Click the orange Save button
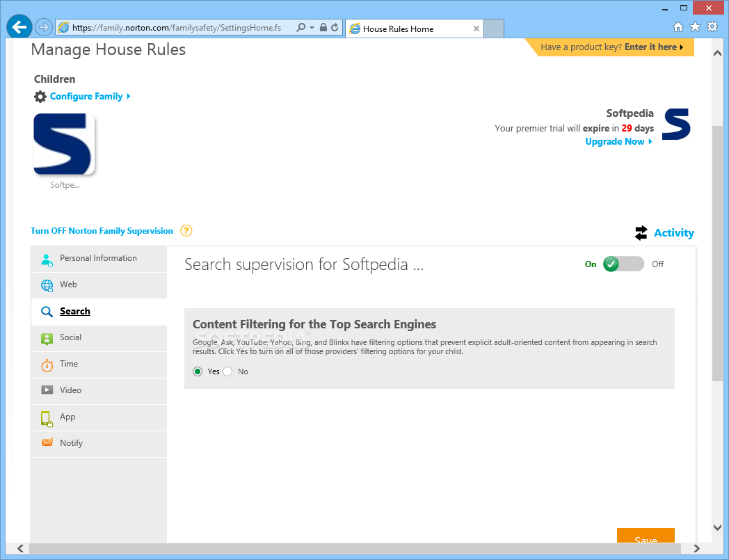 pyautogui.click(x=646, y=536)
